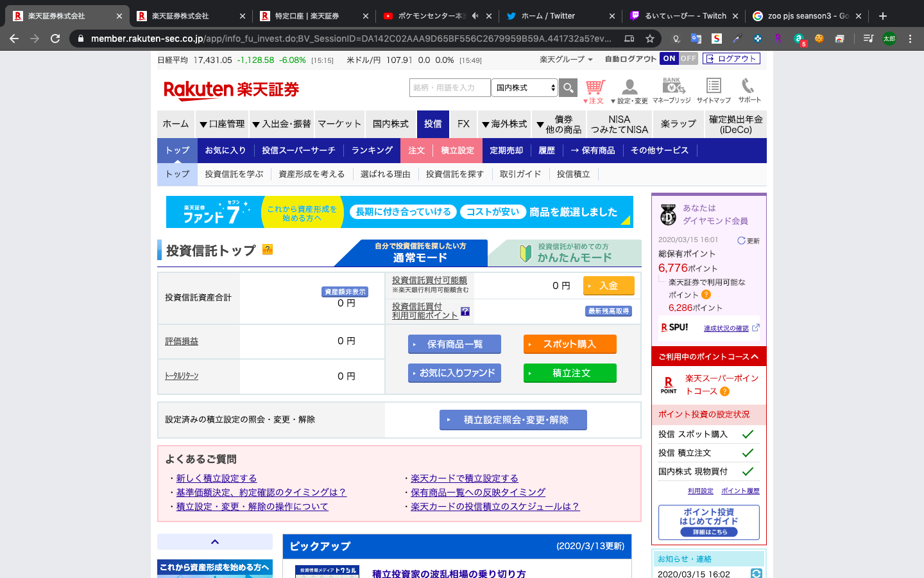Click the 更新 refresh icon in points panel

tap(748, 241)
